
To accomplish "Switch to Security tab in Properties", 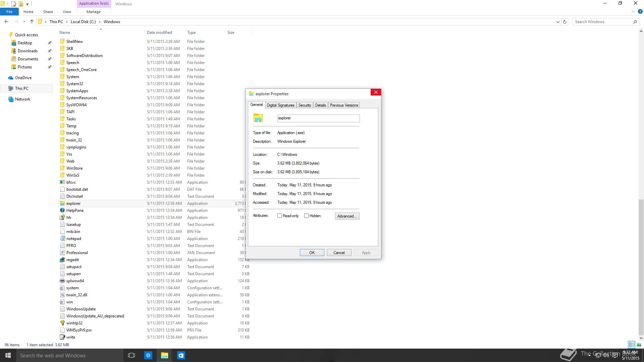I will pos(305,105).
